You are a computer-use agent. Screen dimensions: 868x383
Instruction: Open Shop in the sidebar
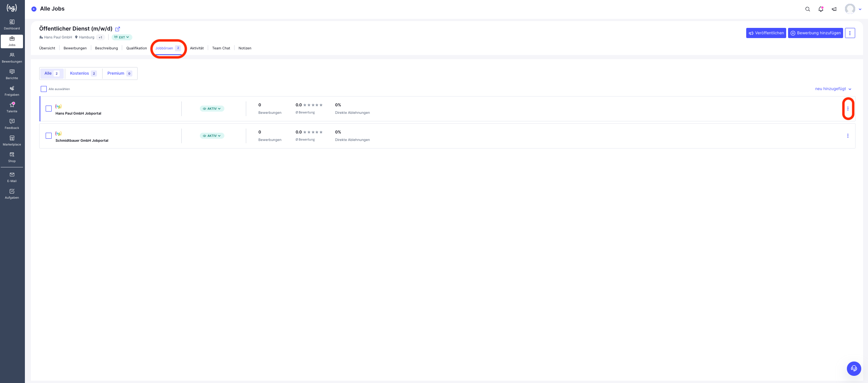pos(12,157)
